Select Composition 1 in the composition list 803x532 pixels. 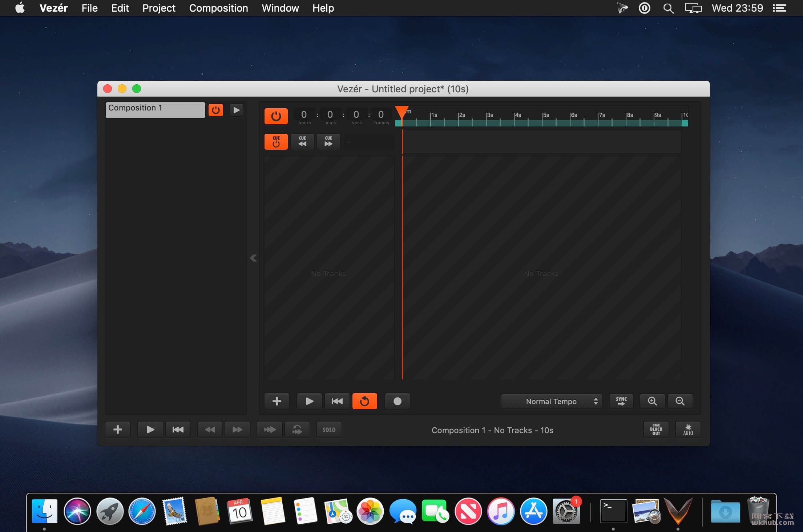155,110
